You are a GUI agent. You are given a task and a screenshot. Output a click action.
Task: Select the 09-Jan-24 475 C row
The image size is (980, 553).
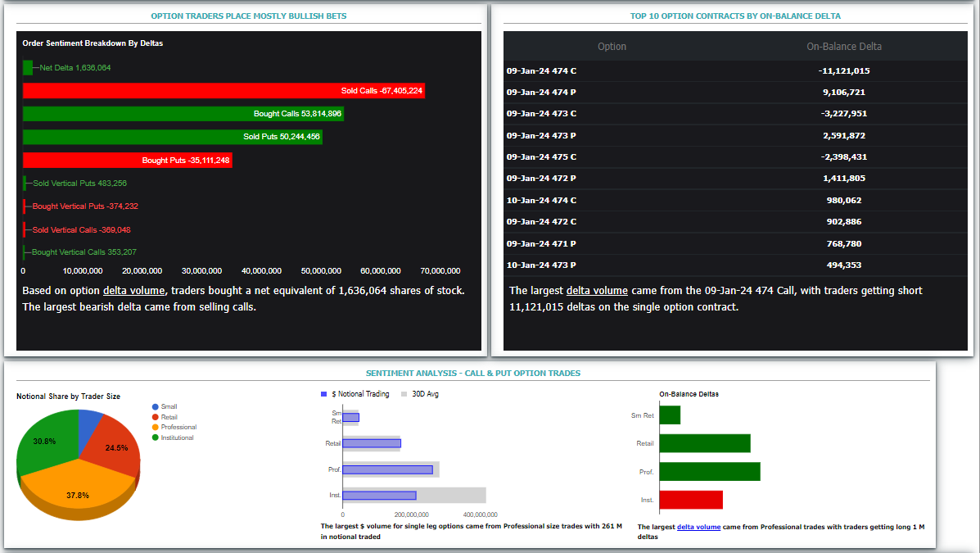tap(735, 157)
